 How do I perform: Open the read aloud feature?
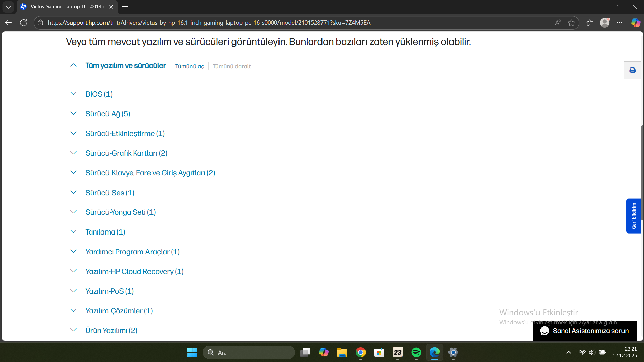coord(558,23)
